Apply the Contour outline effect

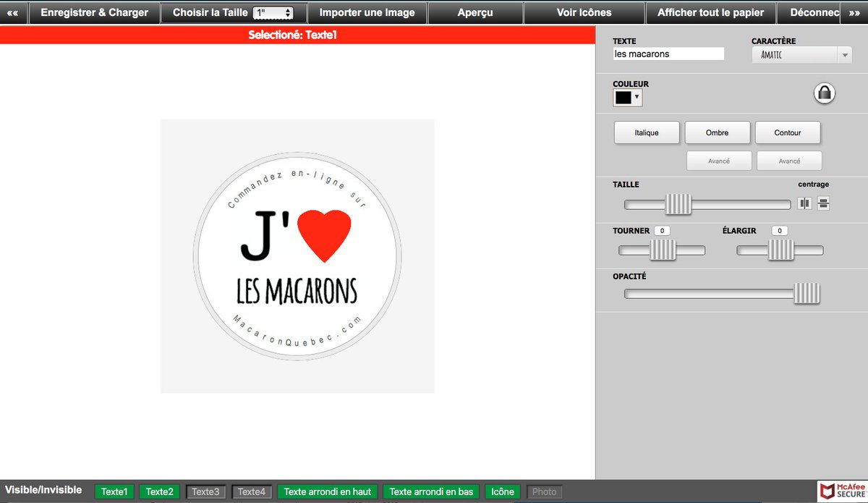click(788, 133)
